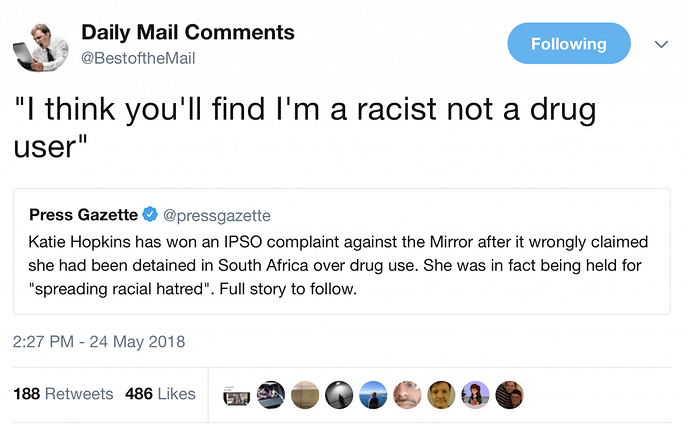The image size is (690, 433).
Task: Open the Daily Mail Comments profile name
Action: pyautogui.click(x=188, y=32)
